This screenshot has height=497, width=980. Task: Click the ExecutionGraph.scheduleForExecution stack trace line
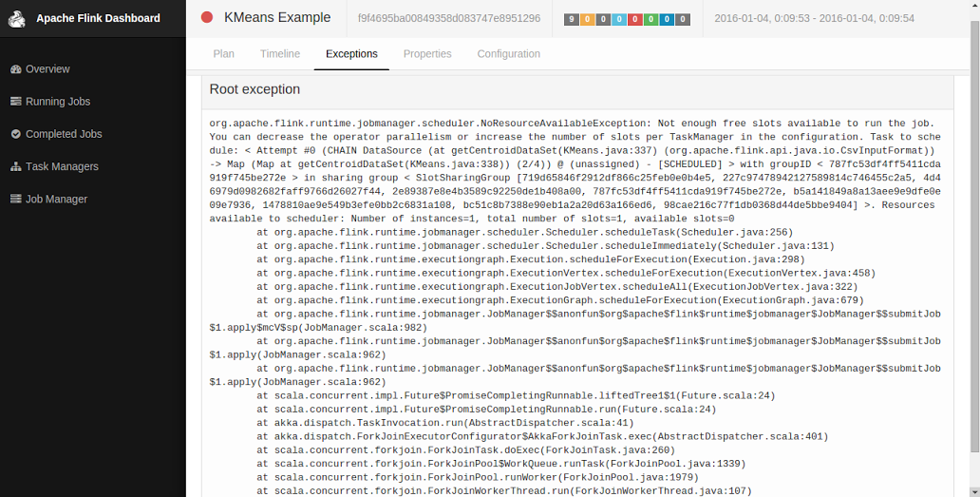560,301
